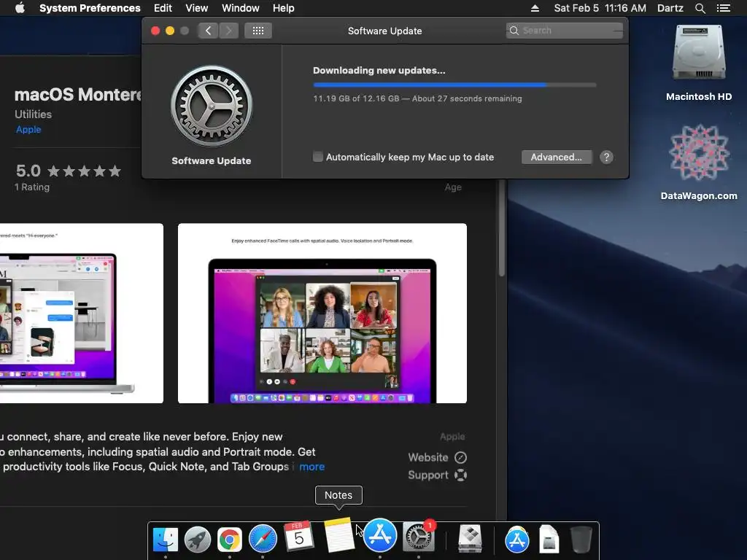
Task: Open the Support lifebuoy icon in App Store
Action: [461, 475]
